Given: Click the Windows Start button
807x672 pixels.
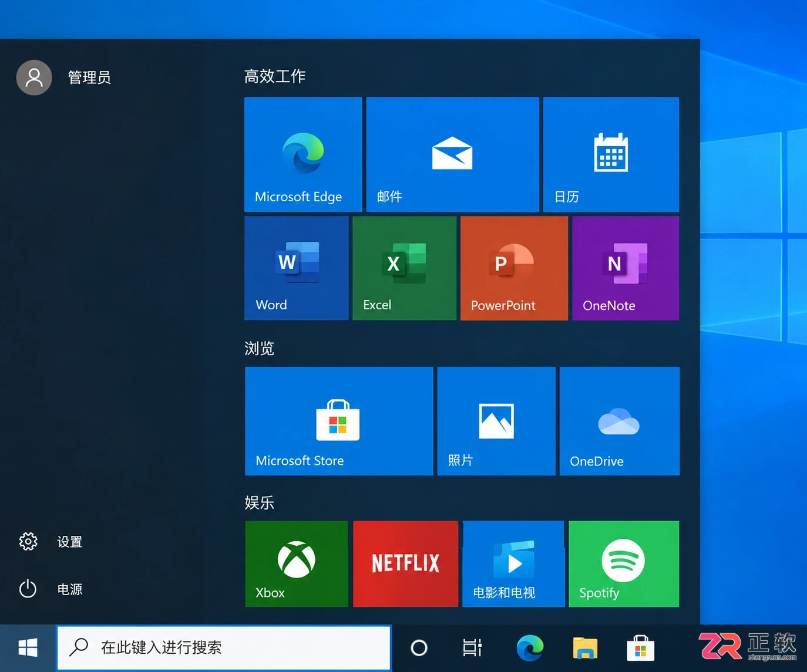Looking at the screenshot, I should coord(28,648).
